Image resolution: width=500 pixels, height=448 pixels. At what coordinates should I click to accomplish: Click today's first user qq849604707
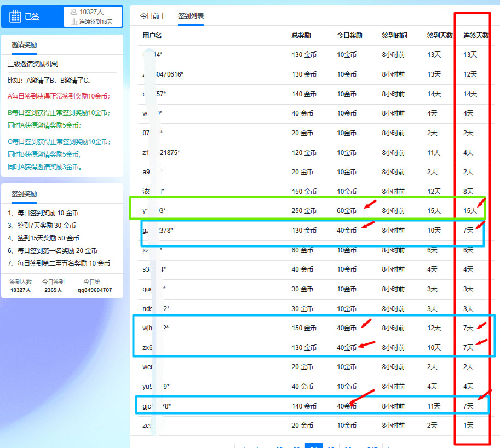click(95, 290)
